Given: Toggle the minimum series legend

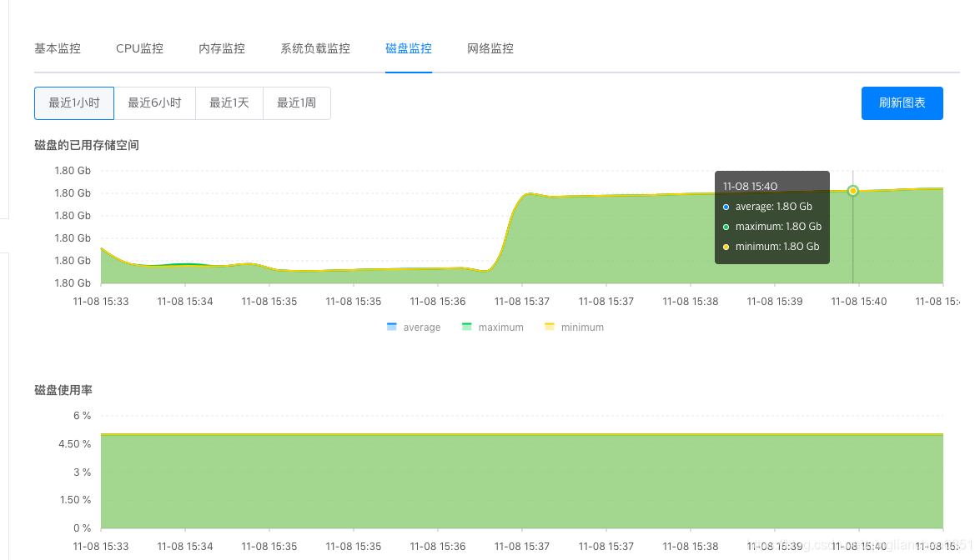Looking at the screenshot, I should click(575, 327).
